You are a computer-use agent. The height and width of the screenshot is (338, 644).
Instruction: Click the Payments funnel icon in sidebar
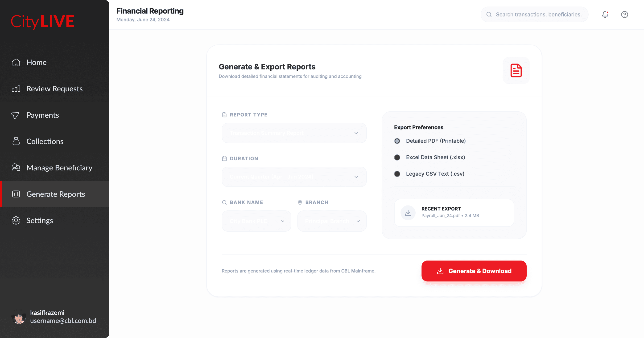point(16,115)
